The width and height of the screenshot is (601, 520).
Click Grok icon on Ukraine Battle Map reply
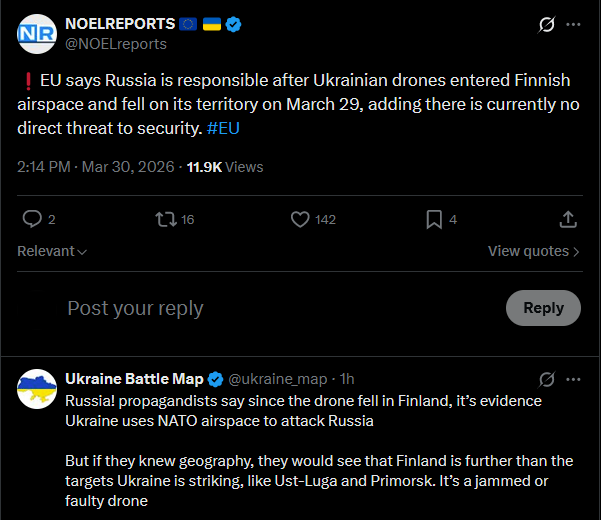click(547, 379)
